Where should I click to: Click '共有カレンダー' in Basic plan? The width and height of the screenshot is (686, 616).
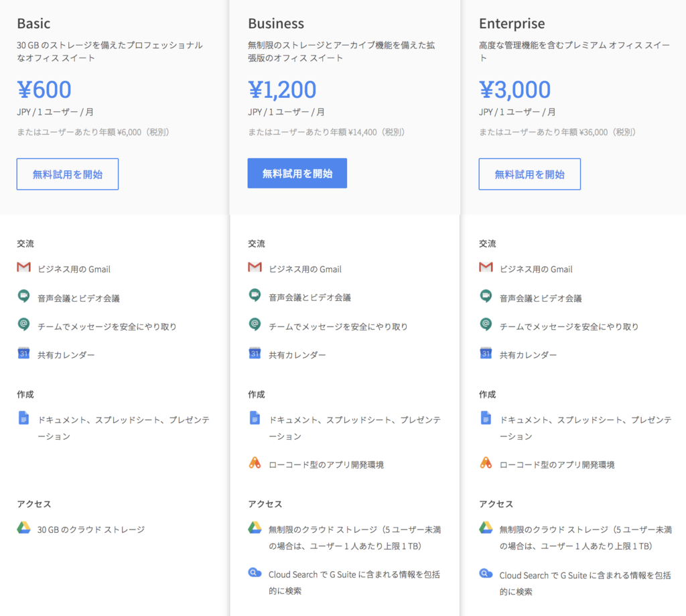(x=66, y=355)
